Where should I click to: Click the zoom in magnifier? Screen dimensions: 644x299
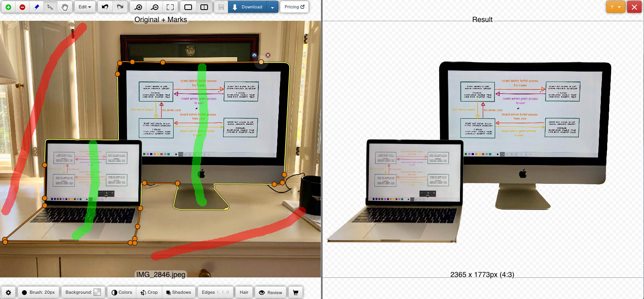point(138,7)
